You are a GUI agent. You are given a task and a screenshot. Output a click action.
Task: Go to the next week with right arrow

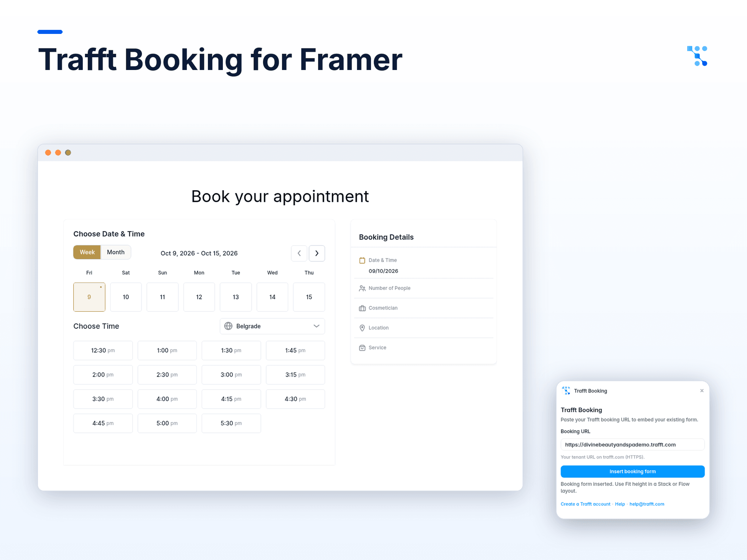(x=317, y=253)
